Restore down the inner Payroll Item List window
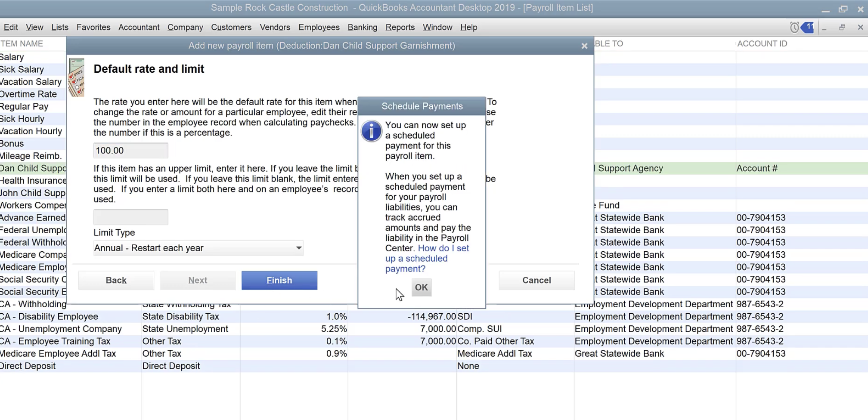868x420 pixels. coord(842,28)
